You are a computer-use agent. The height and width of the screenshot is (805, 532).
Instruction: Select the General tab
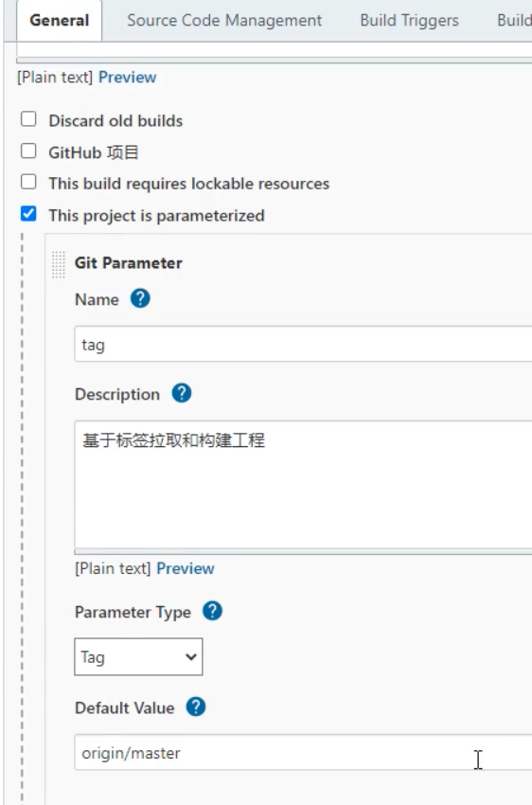pyautogui.click(x=60, y=21)
